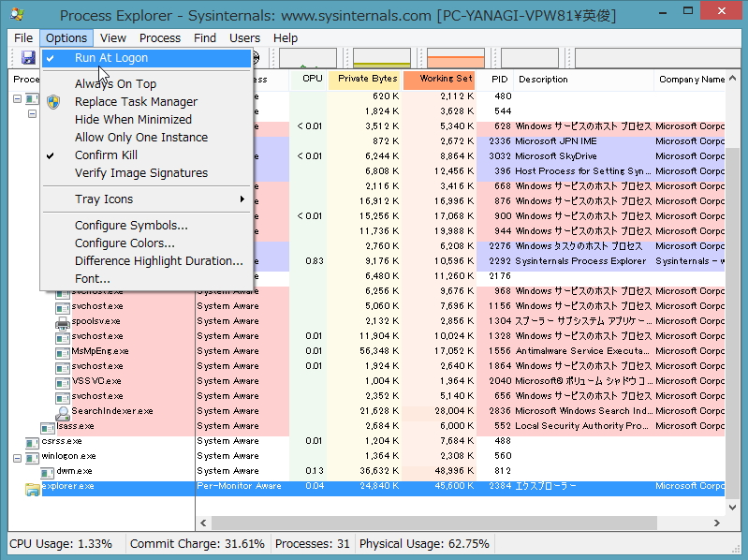Click the Commit Charge status bar entry

pos(197,544)
